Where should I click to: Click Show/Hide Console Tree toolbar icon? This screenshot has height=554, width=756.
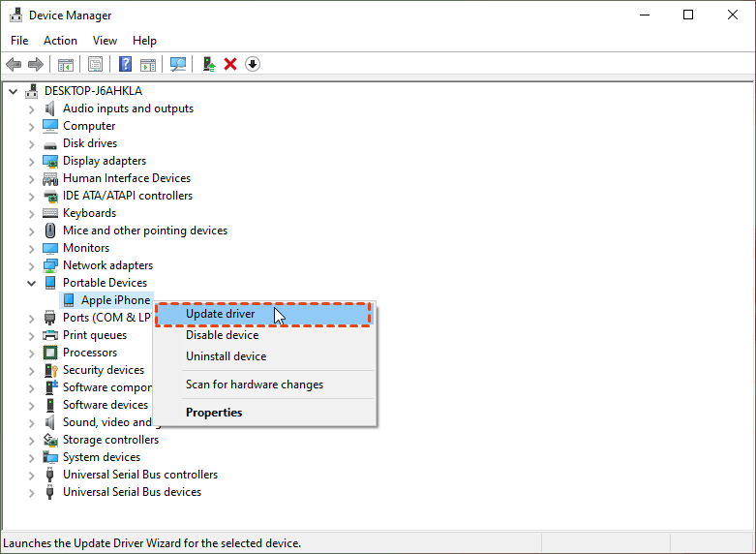[66, 64]
